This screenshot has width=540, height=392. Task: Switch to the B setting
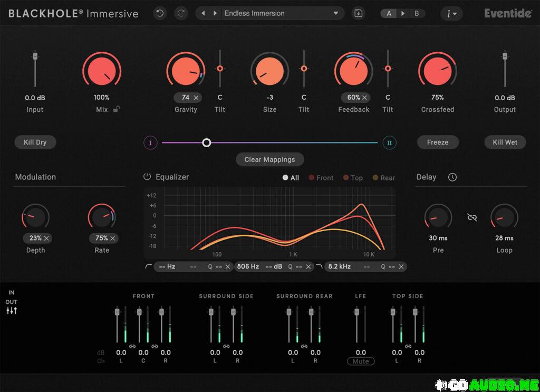417,13
